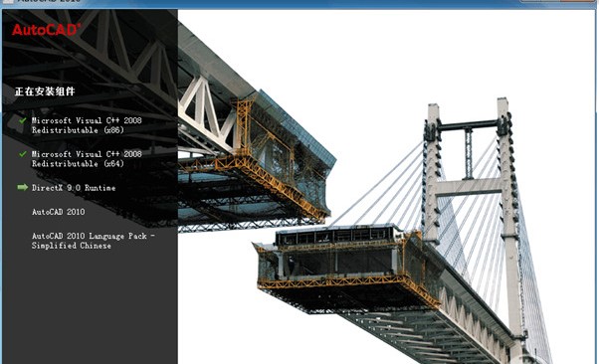Select the Microsoft Visual C++ 2008 Redistributable (x64) entry
This screenshot has height=364, width=599.
(87, 159)
